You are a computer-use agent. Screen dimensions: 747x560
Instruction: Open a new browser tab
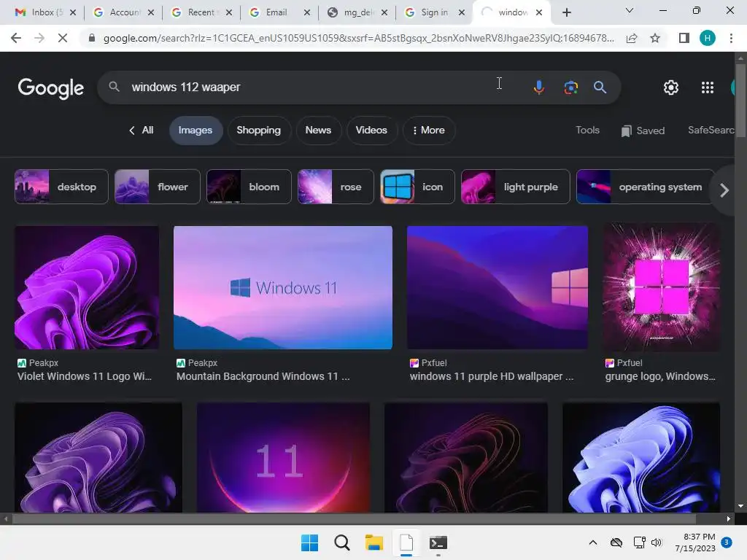tap(566, 12)
